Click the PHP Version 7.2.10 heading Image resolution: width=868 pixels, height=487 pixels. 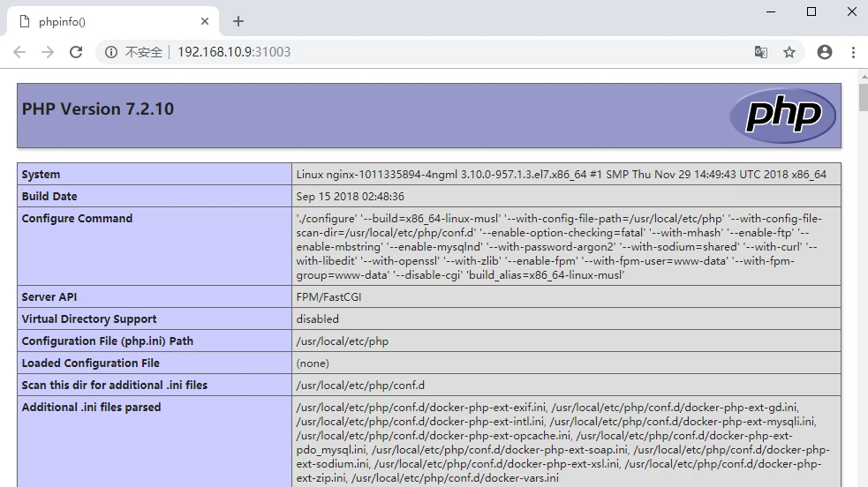(x=98, y=109)
